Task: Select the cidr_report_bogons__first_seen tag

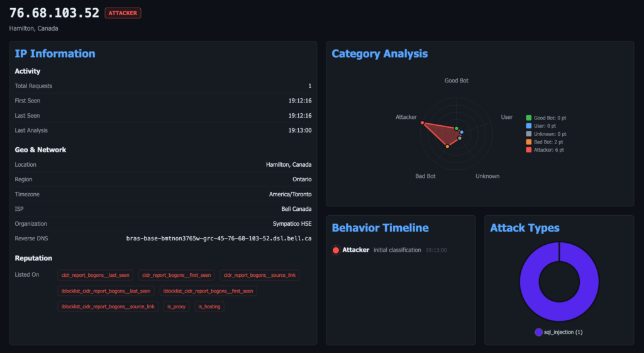Action: [177, 275]
